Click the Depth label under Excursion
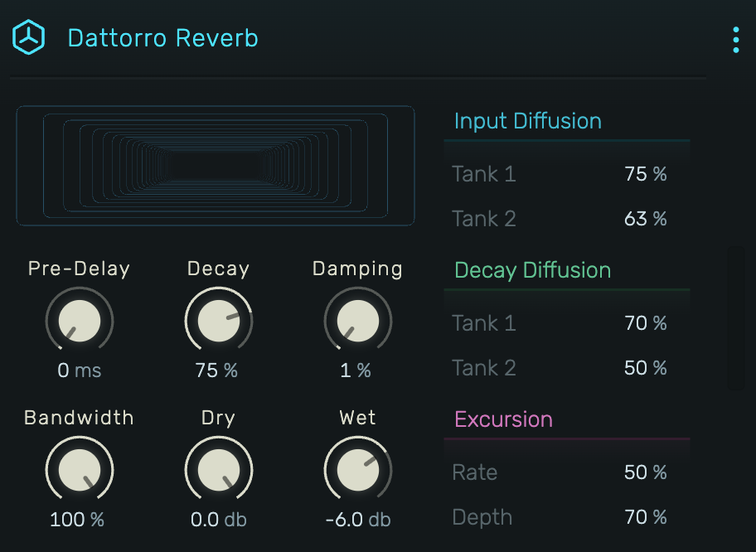The image size is (756, 552). 482,517
